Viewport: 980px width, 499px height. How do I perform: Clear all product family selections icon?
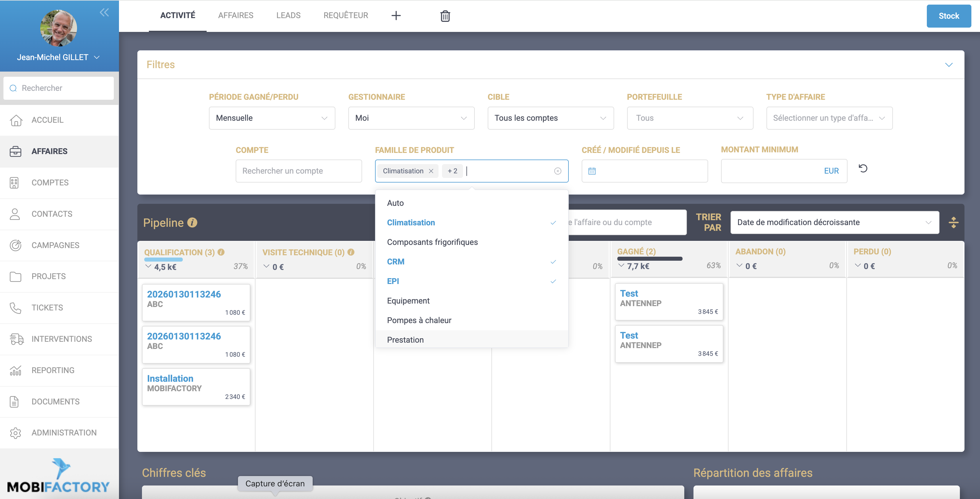(557, 171)
